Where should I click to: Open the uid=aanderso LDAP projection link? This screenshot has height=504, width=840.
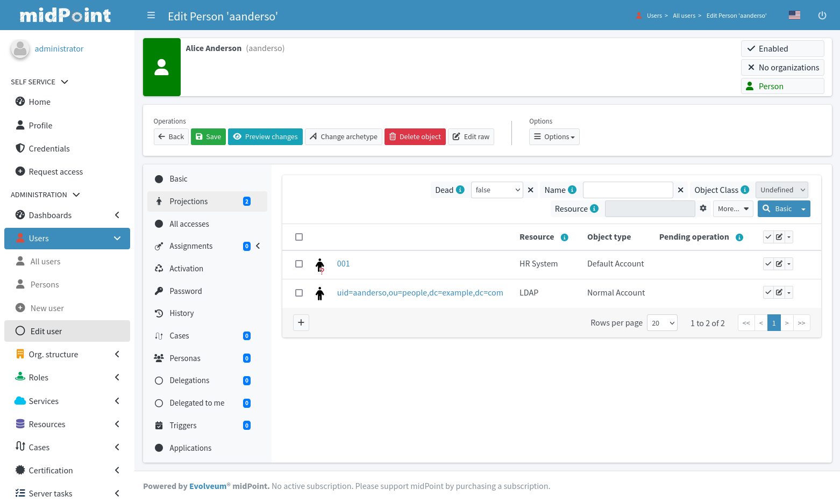(x=419, y=293)
